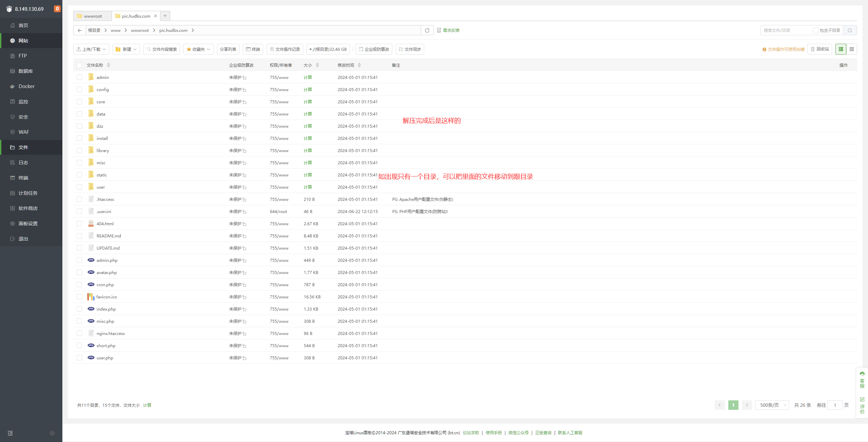The height and width of the screenshot is (442, 868).
Task: Add a new tab with plus icon
Action: pos(165,16)
